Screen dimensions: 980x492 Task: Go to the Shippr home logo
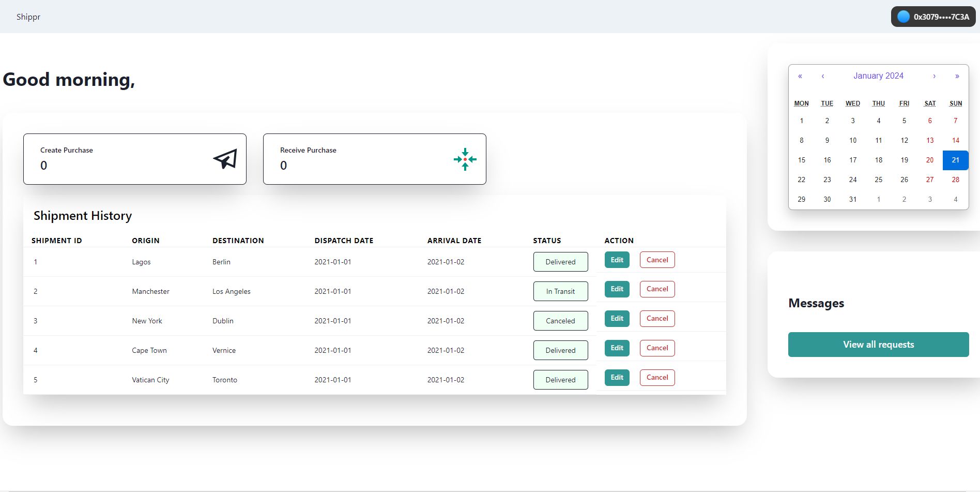(28, 17)
